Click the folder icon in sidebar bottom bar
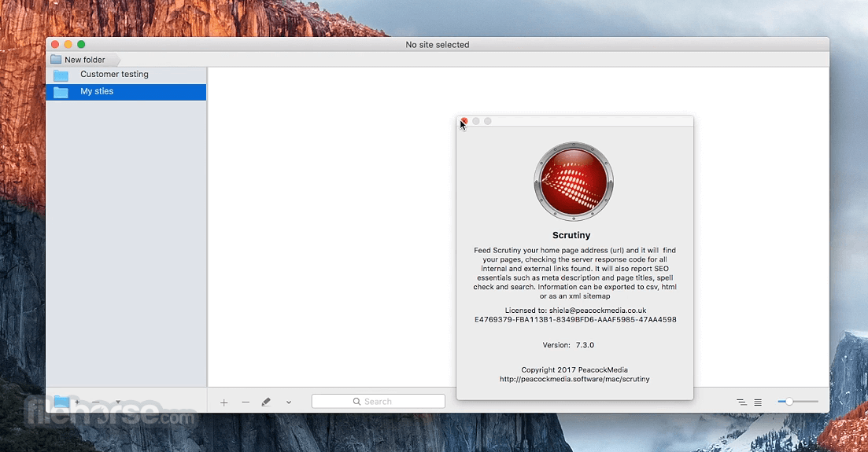The height and width of the screenshot is (452, 868). click(x=61, y=402)
